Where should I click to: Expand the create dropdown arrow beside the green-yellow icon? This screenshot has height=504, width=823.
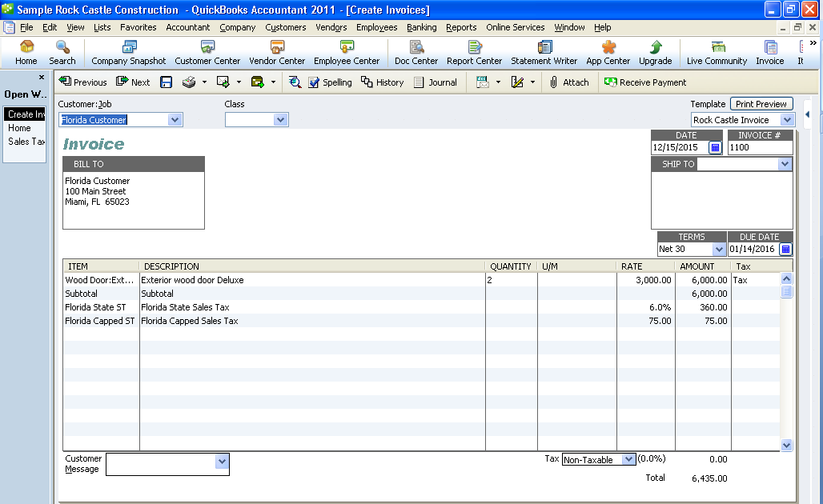tap(273, 82)
